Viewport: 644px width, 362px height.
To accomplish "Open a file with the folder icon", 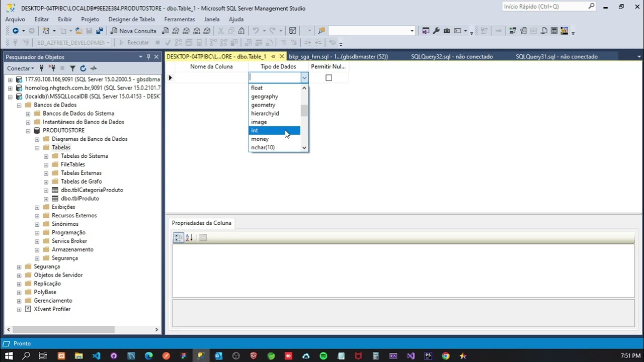I will point(79,31).
